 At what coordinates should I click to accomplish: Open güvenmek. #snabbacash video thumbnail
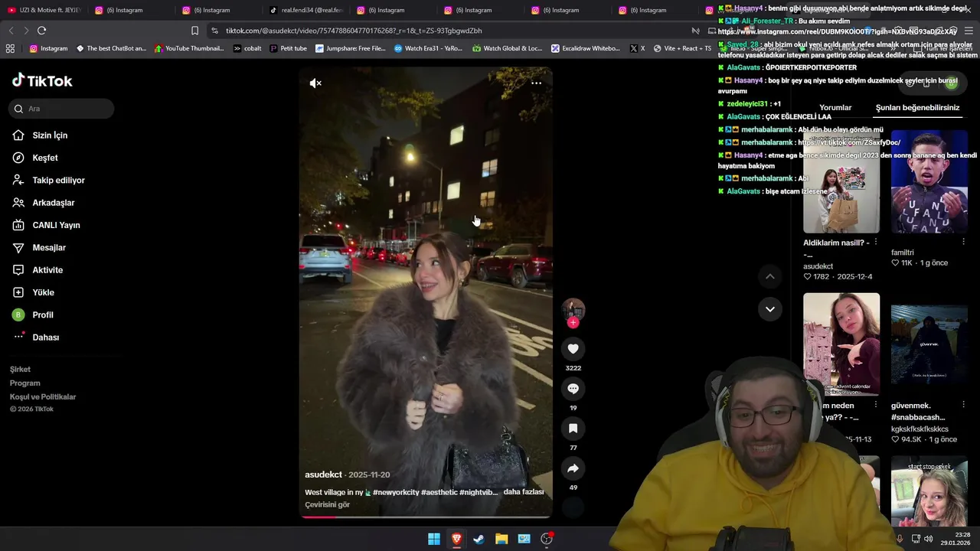point(929,344)
